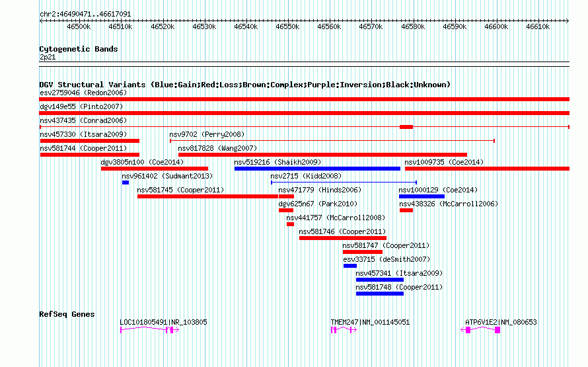Click the 46550k ruler tick label
588x367 pixels.
coord(287,26)
